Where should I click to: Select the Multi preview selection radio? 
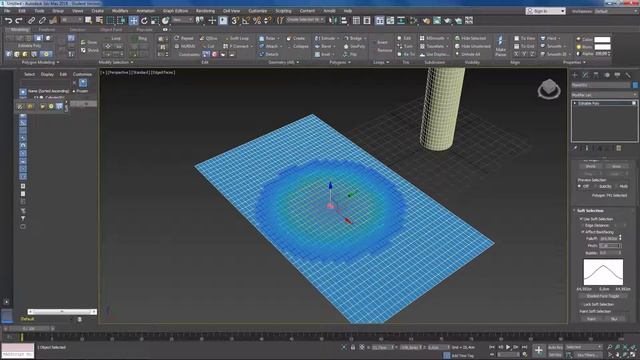point(617,186)
